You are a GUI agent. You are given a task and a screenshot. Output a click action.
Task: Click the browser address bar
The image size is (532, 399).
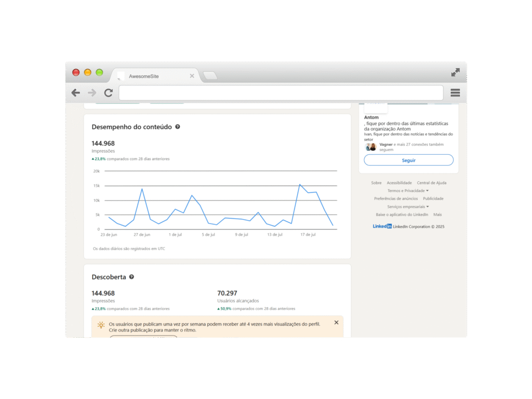click(281, 93)
